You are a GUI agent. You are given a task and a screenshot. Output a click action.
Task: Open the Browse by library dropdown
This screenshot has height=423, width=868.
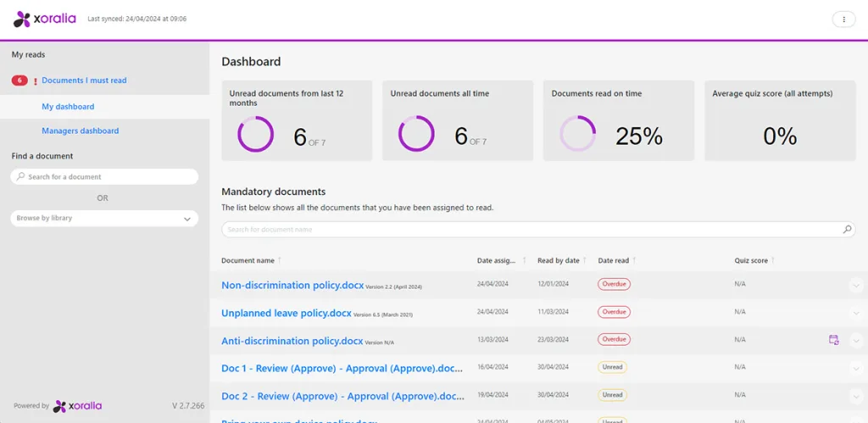click(x=104, y=219)
